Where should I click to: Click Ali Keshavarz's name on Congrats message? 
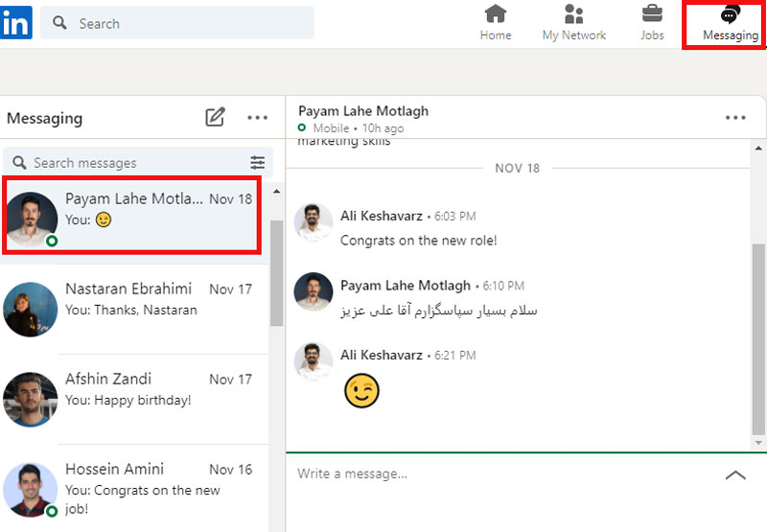[x=381, y=217]
